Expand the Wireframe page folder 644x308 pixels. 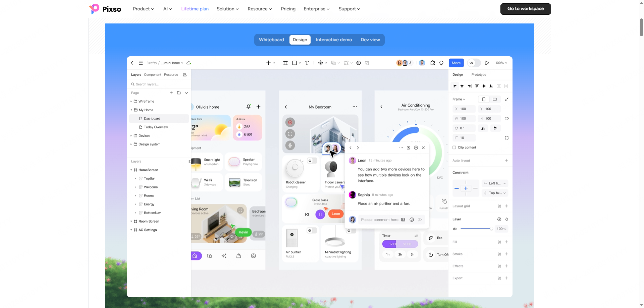131,102
